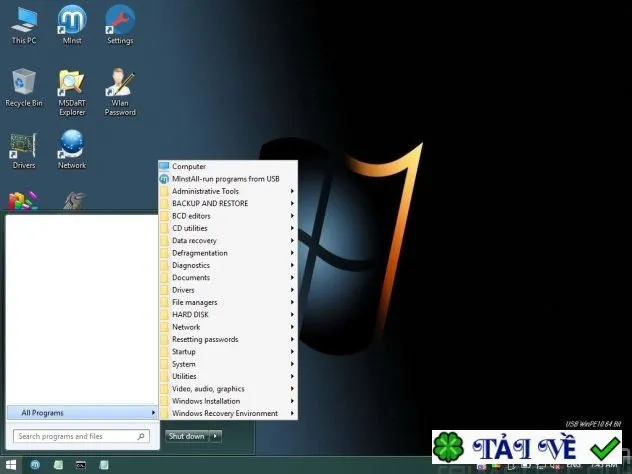Open the Settings wrench desktop icon
632x474 pixels.
tap(120, 25)
